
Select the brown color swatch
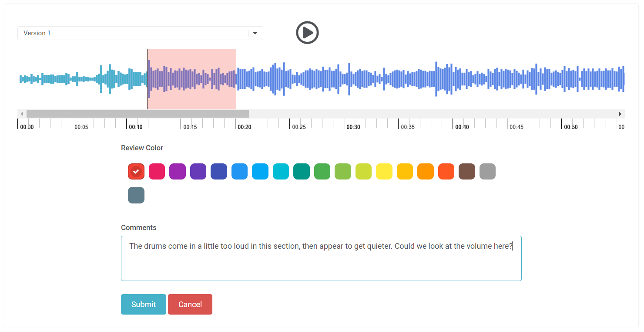[x=467, y=172]
